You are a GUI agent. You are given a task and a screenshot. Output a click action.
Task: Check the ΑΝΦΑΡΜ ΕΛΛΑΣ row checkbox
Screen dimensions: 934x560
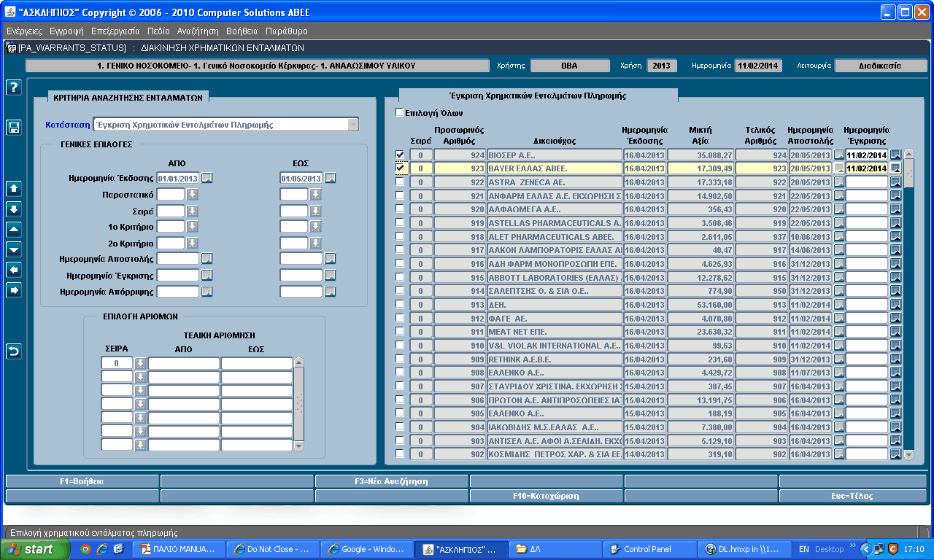tap(399, 195)
